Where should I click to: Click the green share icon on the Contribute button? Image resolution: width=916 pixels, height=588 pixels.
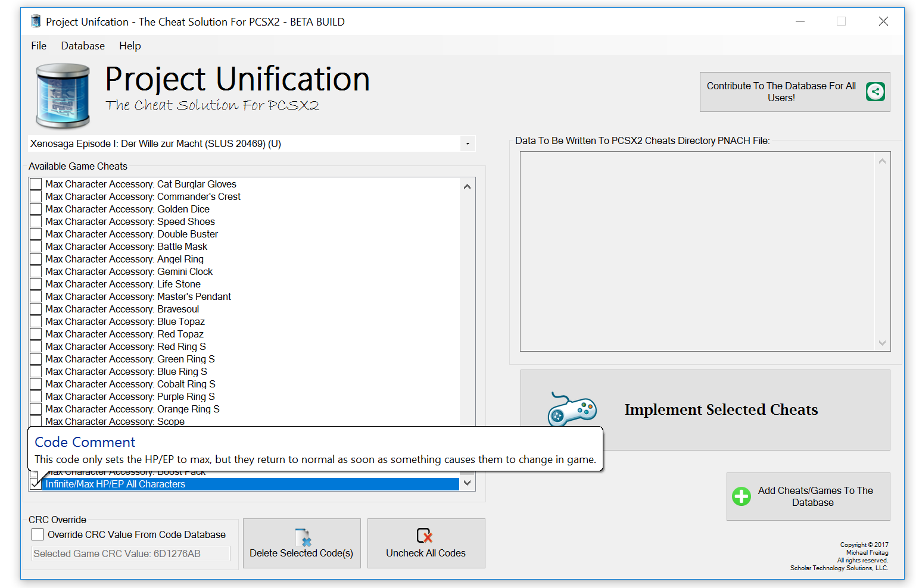point(875,92)
